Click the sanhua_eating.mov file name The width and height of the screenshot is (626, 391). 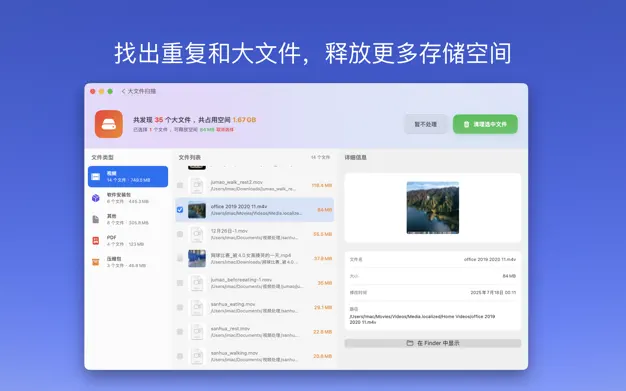233,304
